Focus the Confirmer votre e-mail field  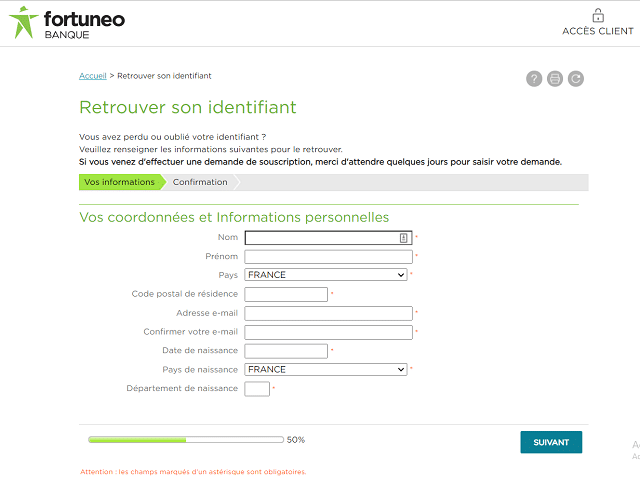[328, 332]
